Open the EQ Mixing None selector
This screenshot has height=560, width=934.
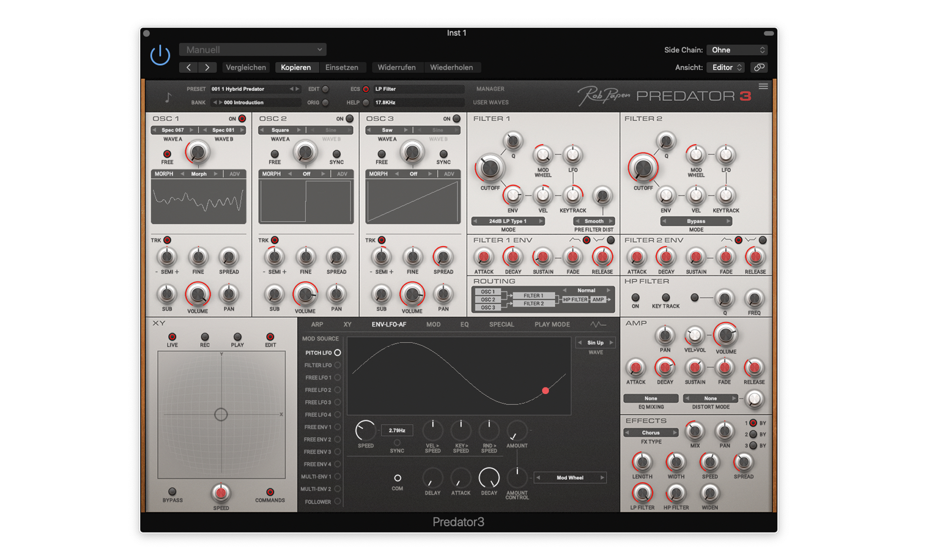[x=651, y=398]
